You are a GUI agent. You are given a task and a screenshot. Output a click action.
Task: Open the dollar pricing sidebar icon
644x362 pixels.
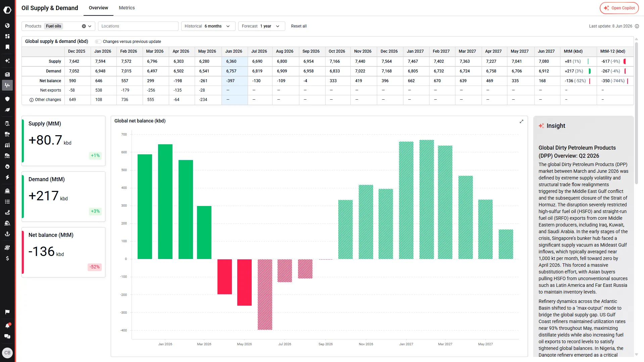pos(7,258)
